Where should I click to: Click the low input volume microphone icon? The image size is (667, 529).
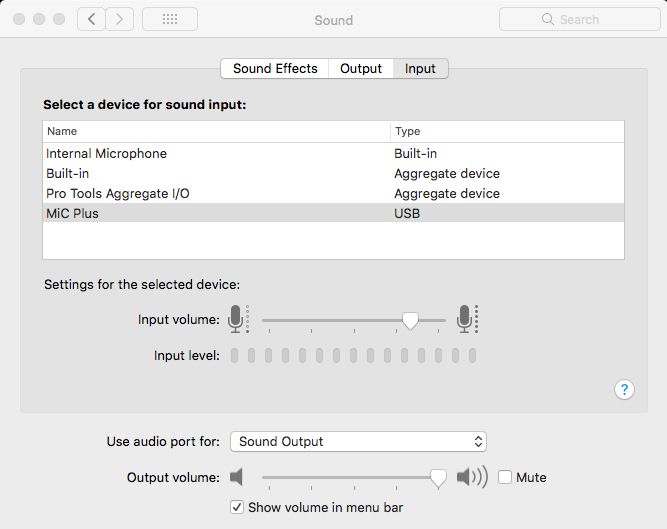236,319
